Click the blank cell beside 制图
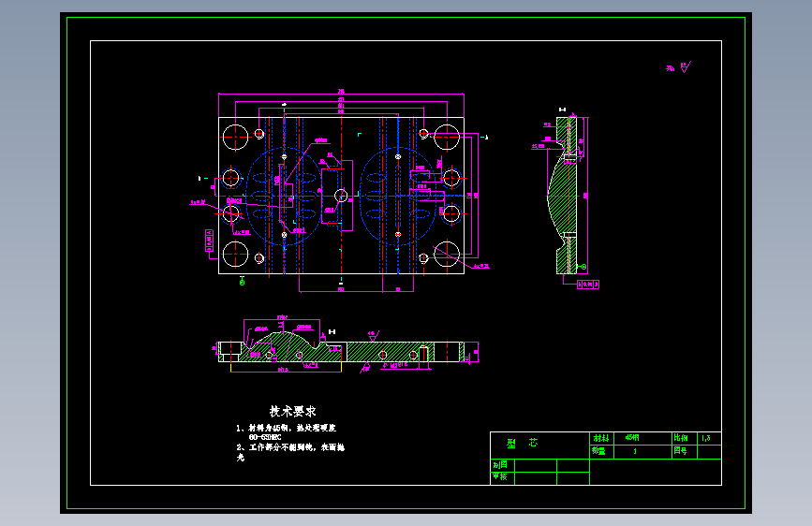Image resolution: width=812 pixels, height=526 pixels. click(536, 465)
